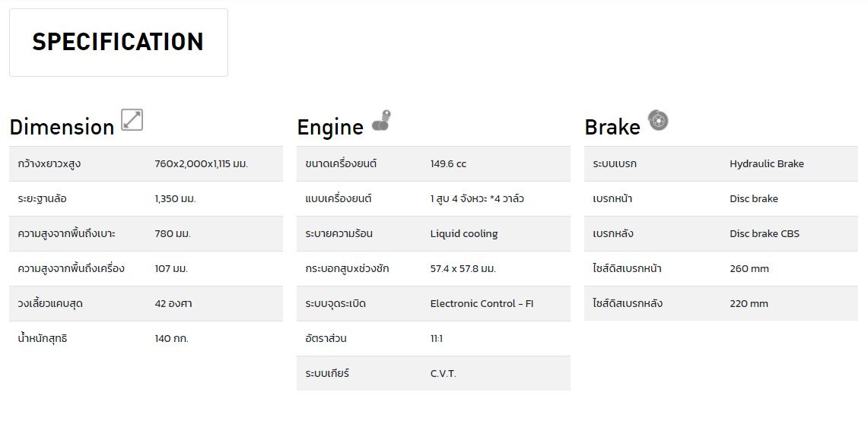Click the 1,350 wheelbase value
This screenshot has width=868, height=421.
[x=175, y=199]
